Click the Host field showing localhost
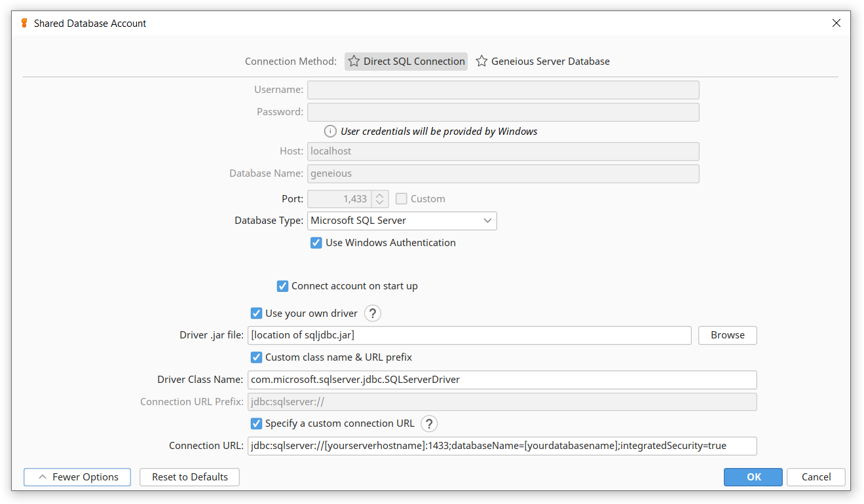Screen dimensions: 864x504 [x=503, y=151]
